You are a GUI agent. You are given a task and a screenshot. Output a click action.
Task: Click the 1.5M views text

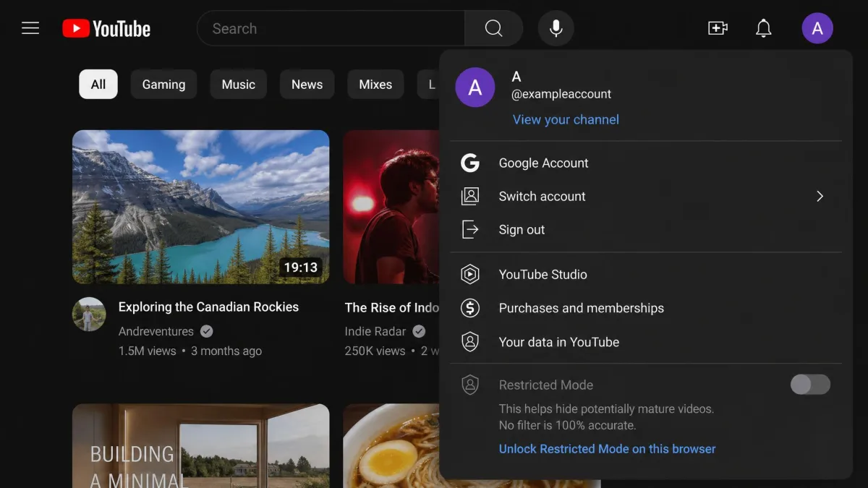point(147,351)
